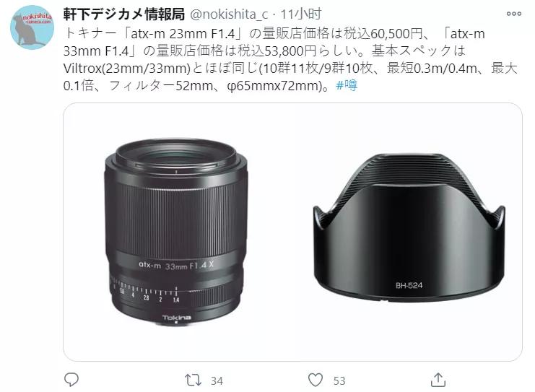Open the #噂 hashtag link
535x392 pixels.
[347, 85]
